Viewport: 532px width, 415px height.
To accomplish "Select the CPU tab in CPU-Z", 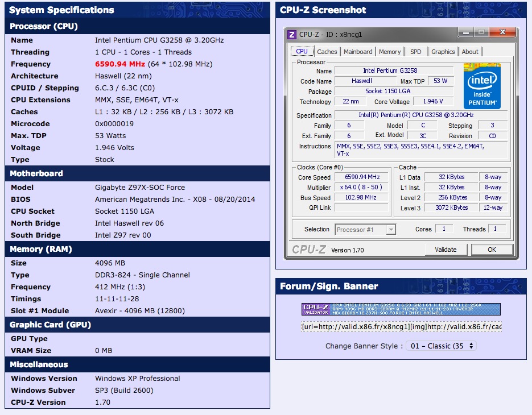I will click(x=302, y=51).
